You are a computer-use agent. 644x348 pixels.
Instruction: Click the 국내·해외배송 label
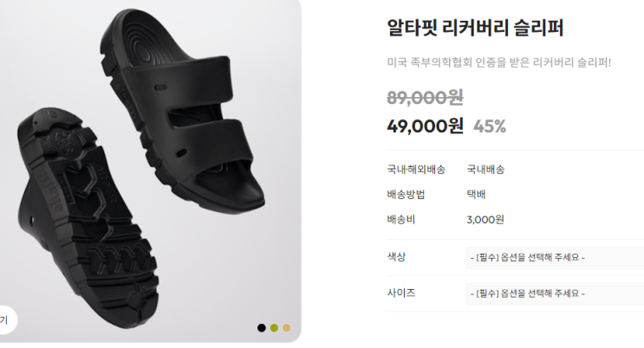coord(416,170)
